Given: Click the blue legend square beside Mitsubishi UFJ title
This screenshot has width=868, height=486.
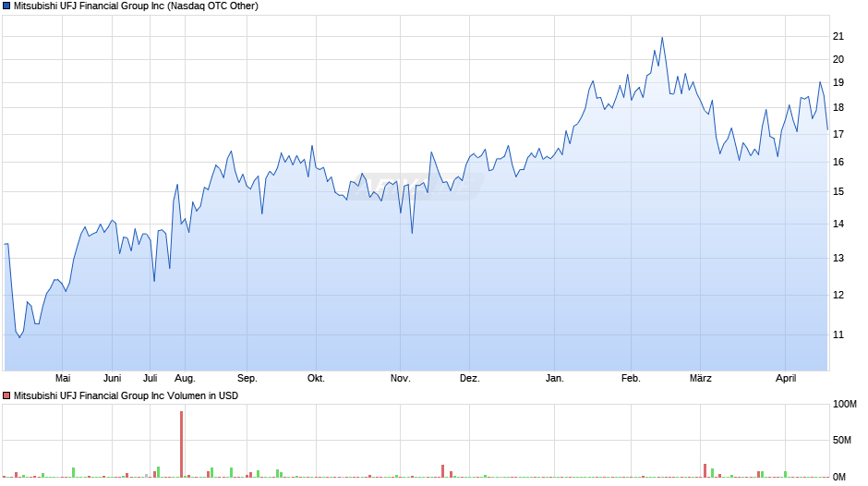Looking at the screenshot, I should (6, 6).
